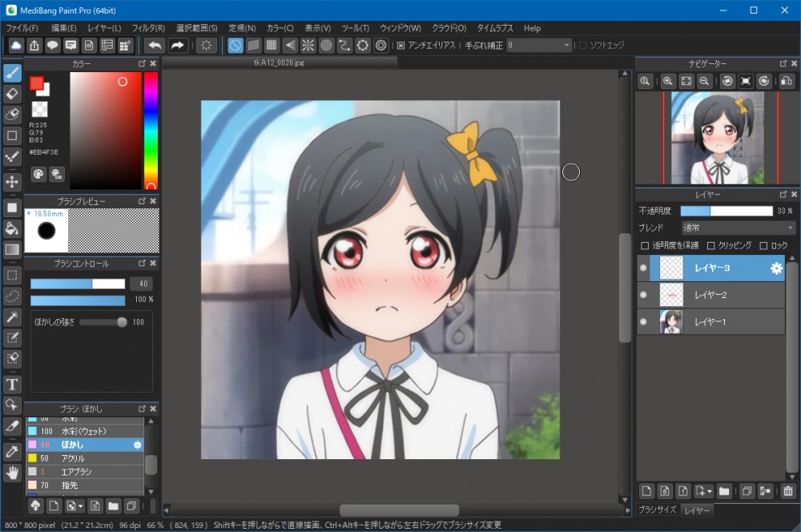The width and height of the screenshot is (801, 532).
Task: Enable the クリッピング checkbox
Action: pyautogui.click(x=710, y=246)
